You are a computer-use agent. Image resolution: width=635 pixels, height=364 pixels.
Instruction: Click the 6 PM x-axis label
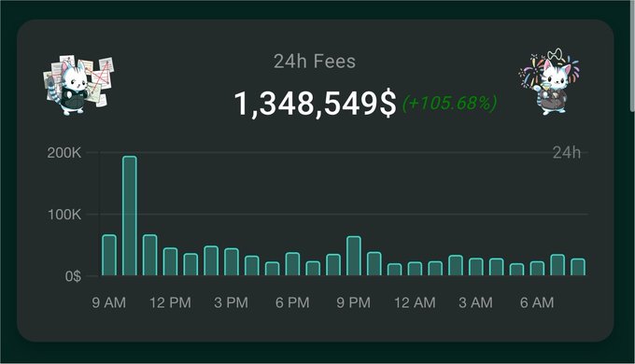pos(292,302)
